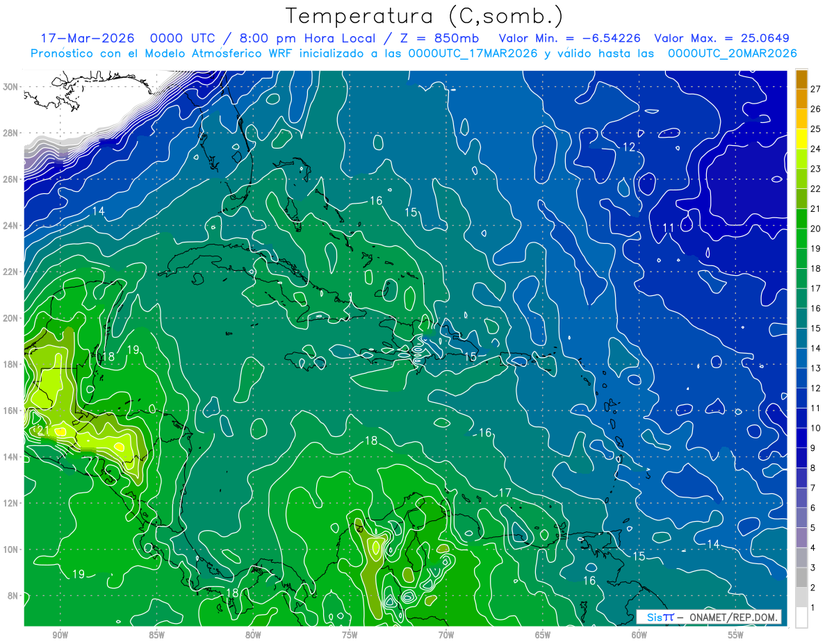Image resolution: width=834 pixels, height=644 pixels.
Task: Click the yellow swatch of the color scale
Action: [x=801, y=138]
